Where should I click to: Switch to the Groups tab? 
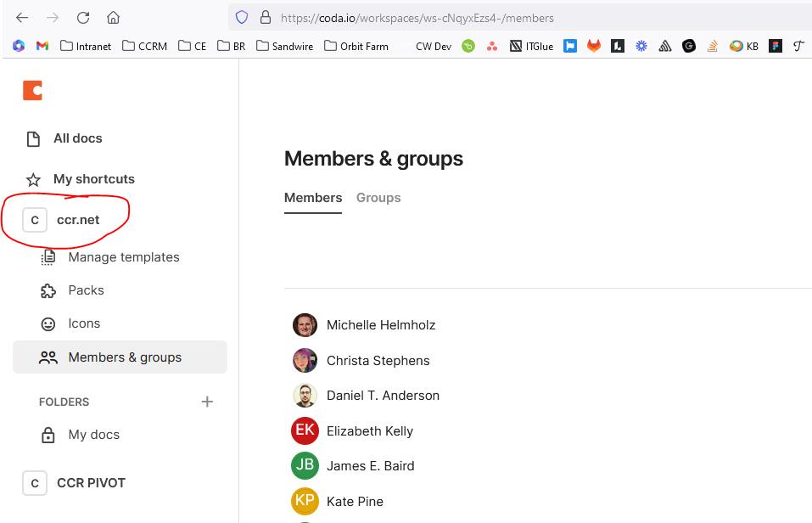point(378,198)
